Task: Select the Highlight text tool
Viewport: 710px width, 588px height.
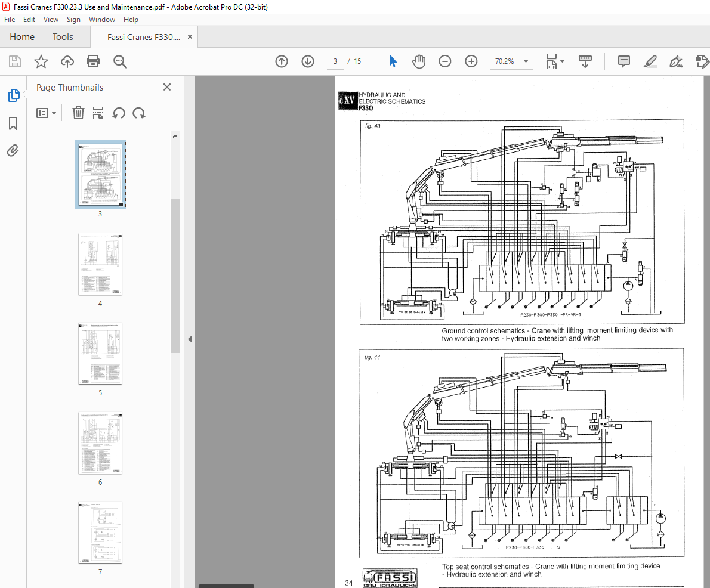Action: coord(650,61)
